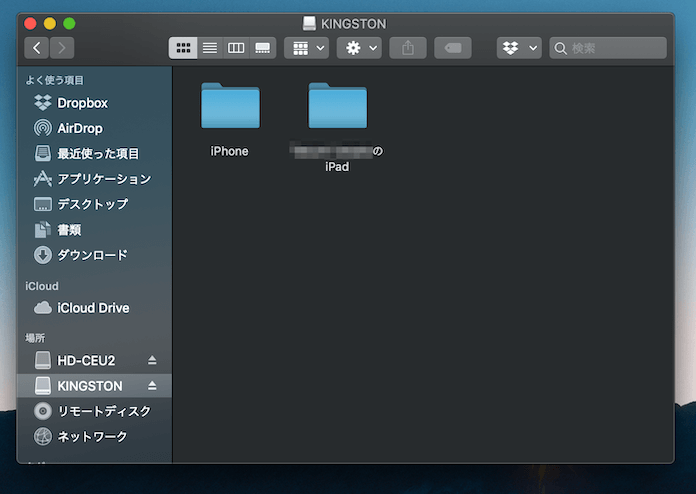Go forward using the forward arrow button
696x494 pixels.
point(62,48)
